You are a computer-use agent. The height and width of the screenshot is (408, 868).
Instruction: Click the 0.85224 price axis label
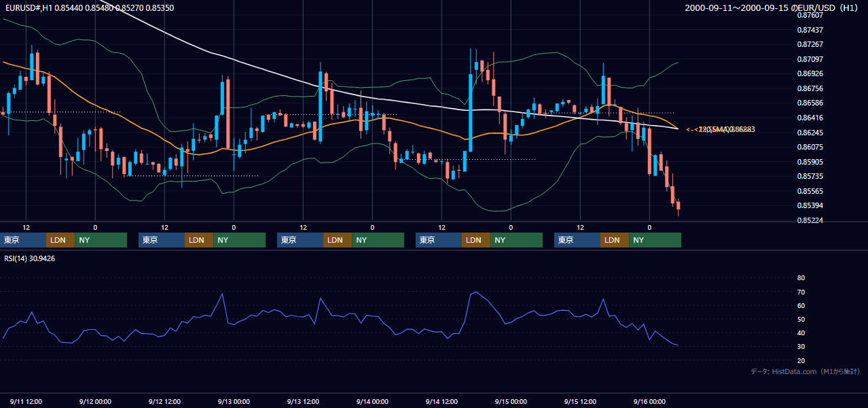(x=810, y=220)
